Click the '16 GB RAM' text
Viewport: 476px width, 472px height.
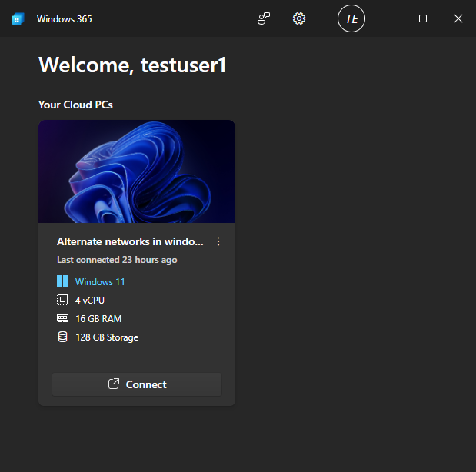(98, 319)
